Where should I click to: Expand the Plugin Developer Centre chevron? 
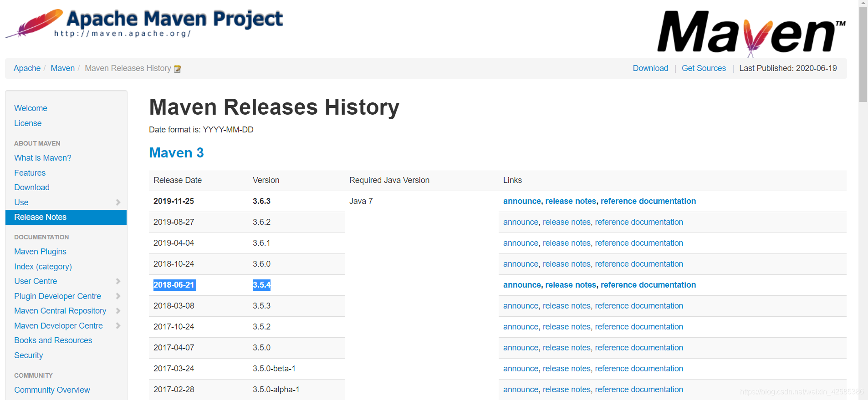pyautogui.click(x=118, y=296)
